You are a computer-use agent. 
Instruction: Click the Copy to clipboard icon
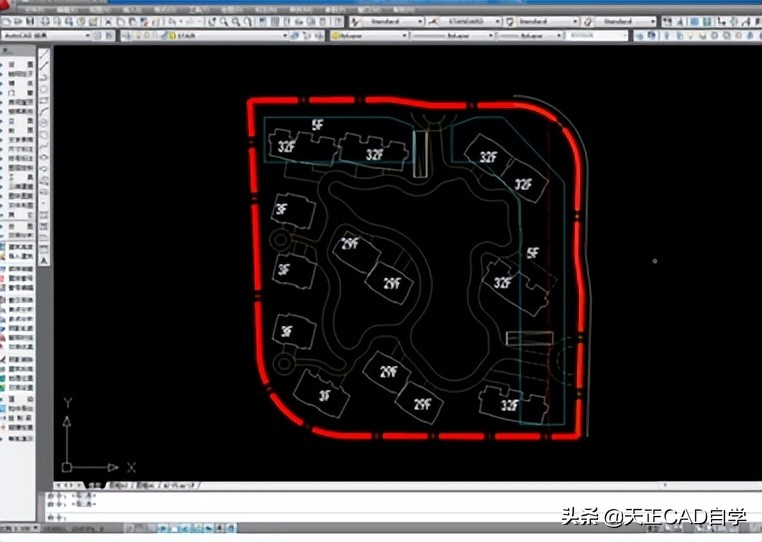point(121,21)
